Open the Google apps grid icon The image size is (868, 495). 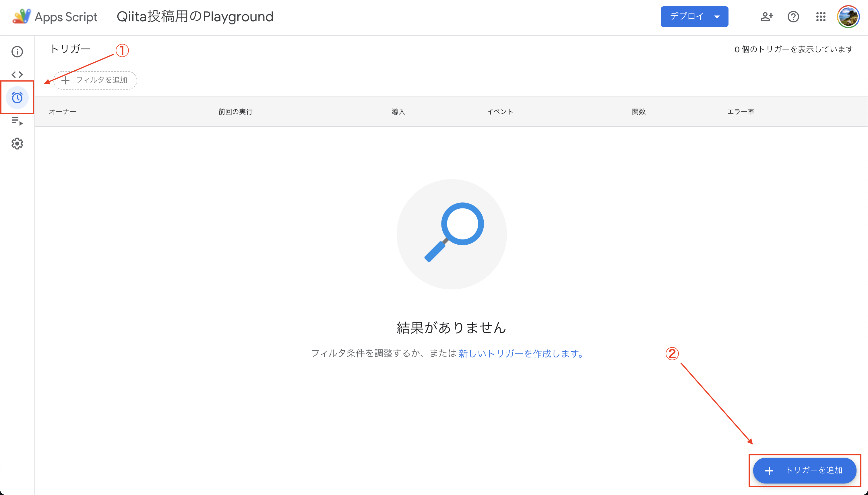(x=821, y=17)
